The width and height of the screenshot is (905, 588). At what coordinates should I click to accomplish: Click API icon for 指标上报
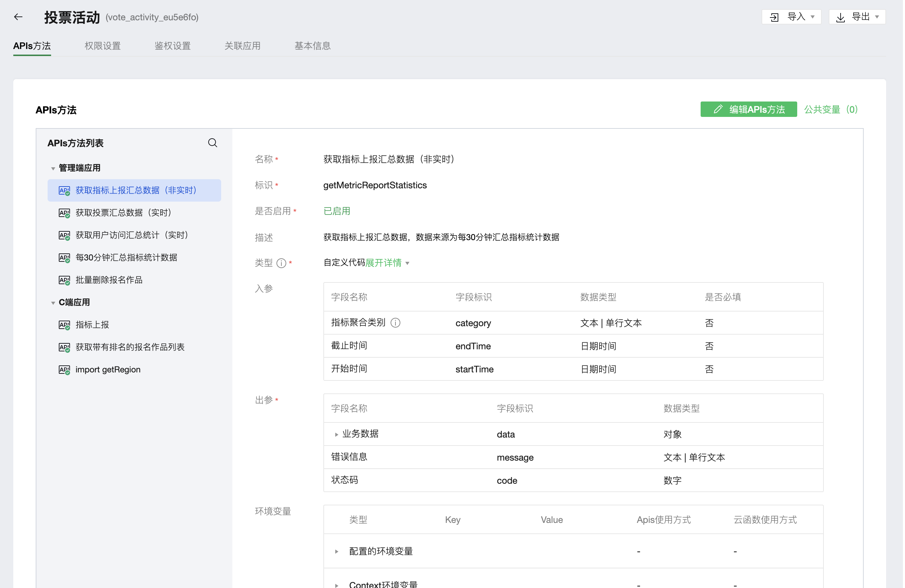(x=64, y=325)
